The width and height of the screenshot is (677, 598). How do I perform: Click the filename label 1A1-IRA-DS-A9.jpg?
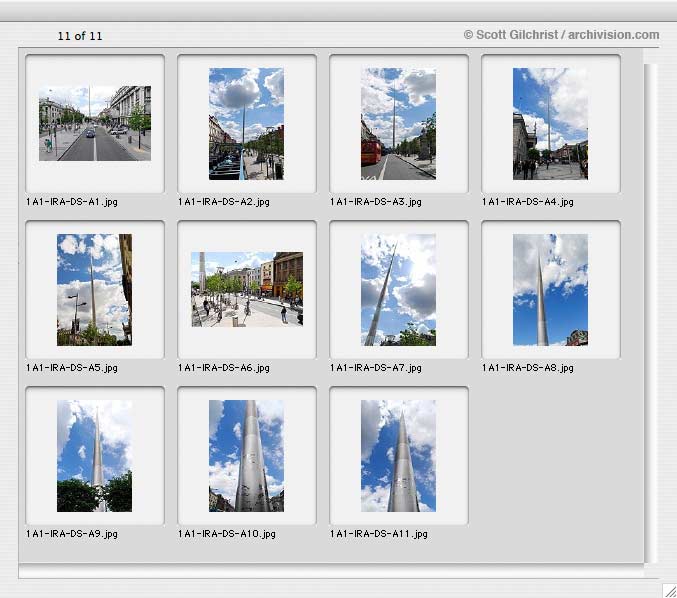click(72, 534)
